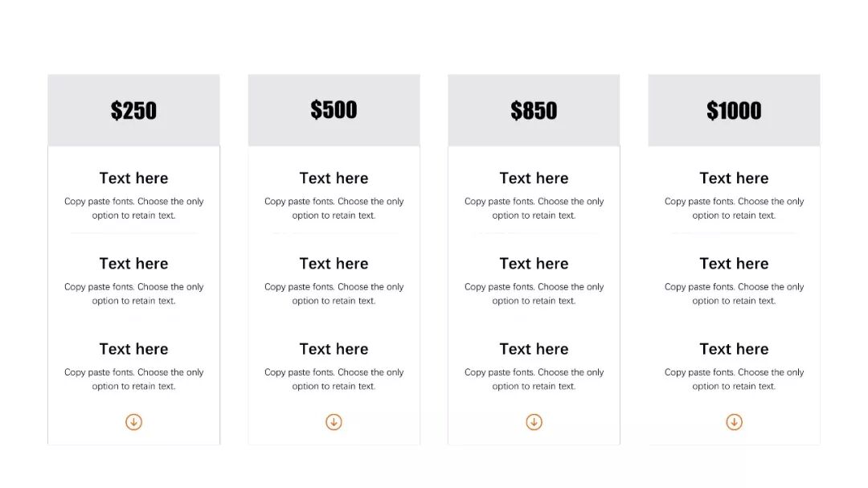Click first 'Text here' heading in $250 card

133,178
